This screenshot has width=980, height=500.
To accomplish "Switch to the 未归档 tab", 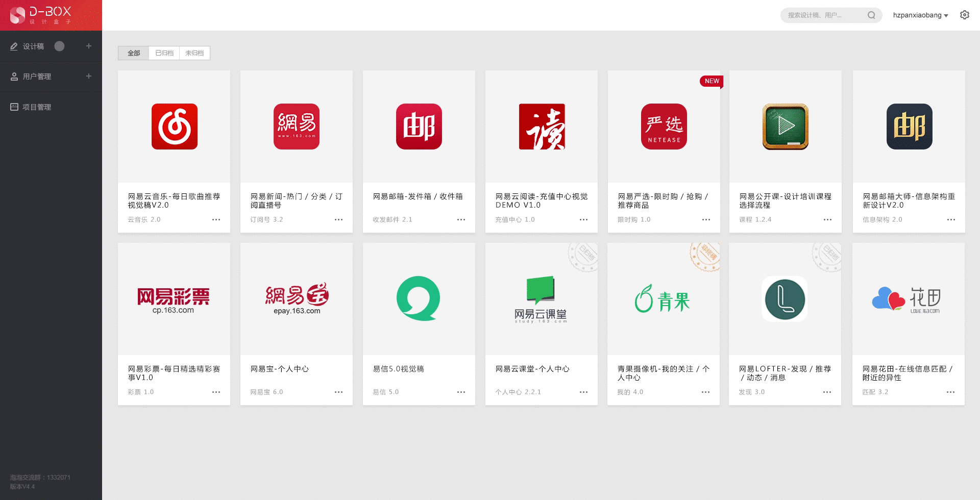I will pos(194,53).
